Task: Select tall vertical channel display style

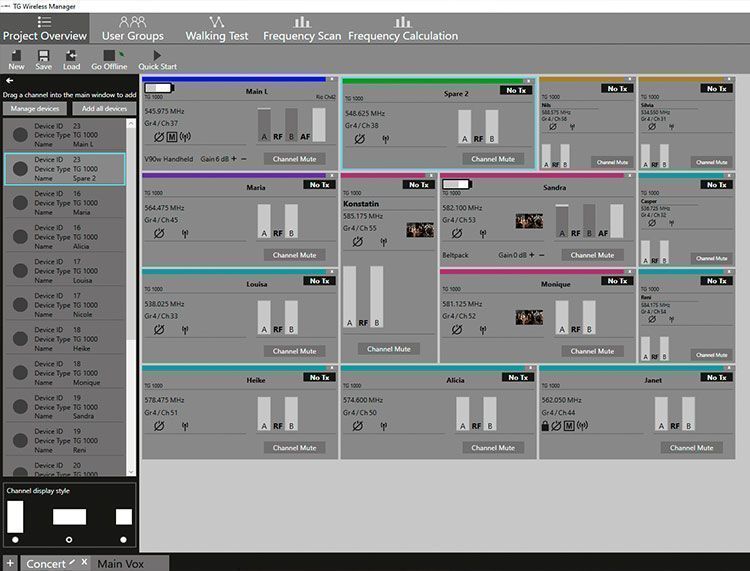Action: pos(15,539)
